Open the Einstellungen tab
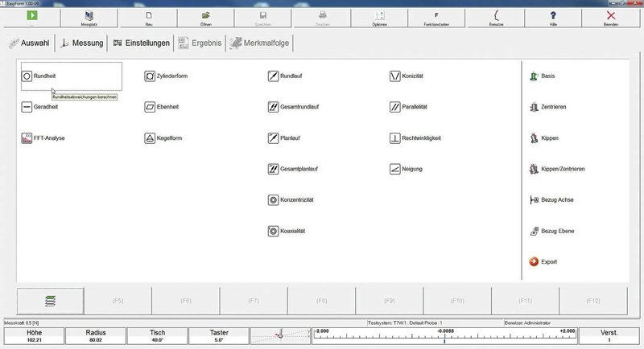 (x=141, y=43)
